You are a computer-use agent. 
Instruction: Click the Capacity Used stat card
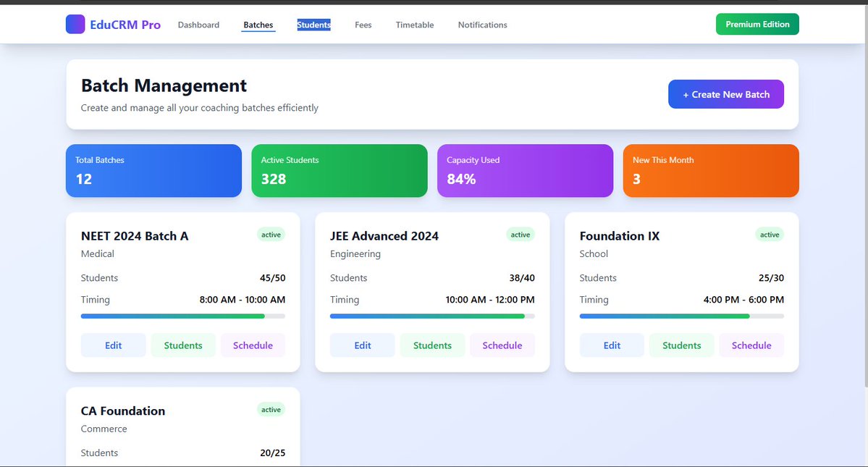[x=526, y=170]
